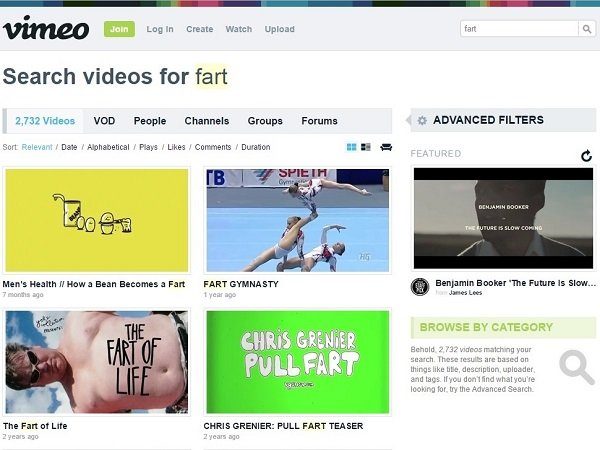The image size is (600, 450).
Task: Open the Create menu
Action: (200, 29)
